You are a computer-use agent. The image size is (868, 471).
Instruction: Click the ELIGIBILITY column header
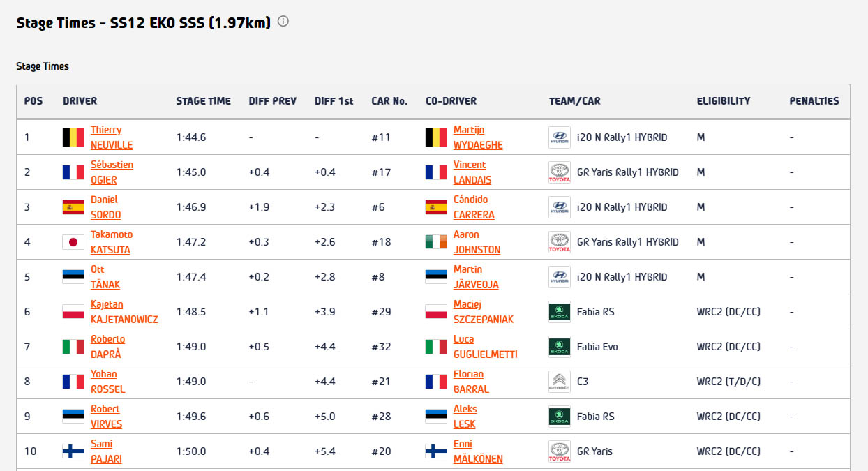724,101
